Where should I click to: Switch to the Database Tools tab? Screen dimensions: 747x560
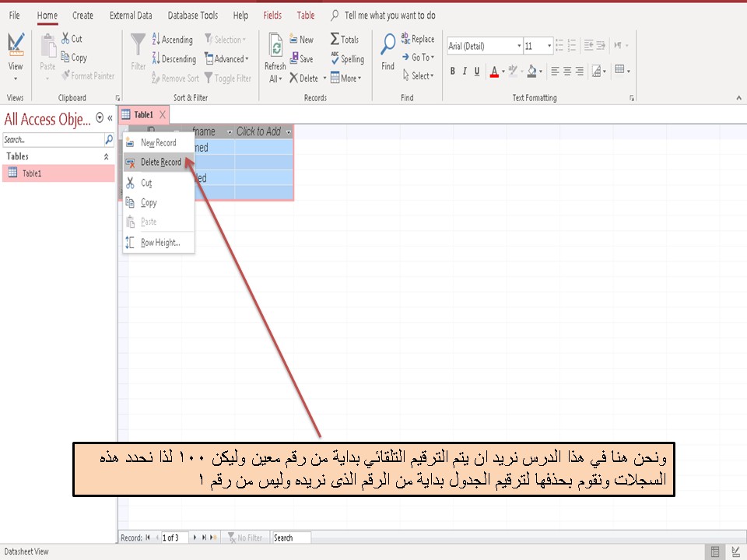(x=193, y=16)
